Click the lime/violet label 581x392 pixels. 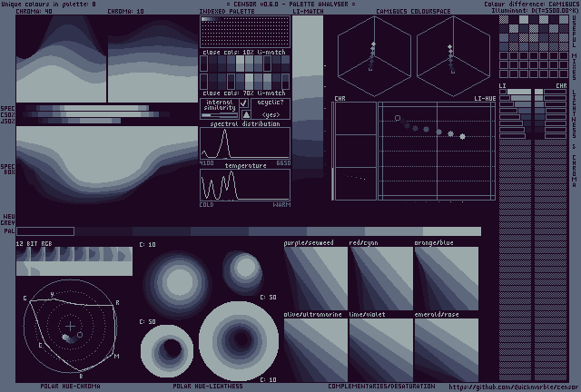click(x=367, y=314)
